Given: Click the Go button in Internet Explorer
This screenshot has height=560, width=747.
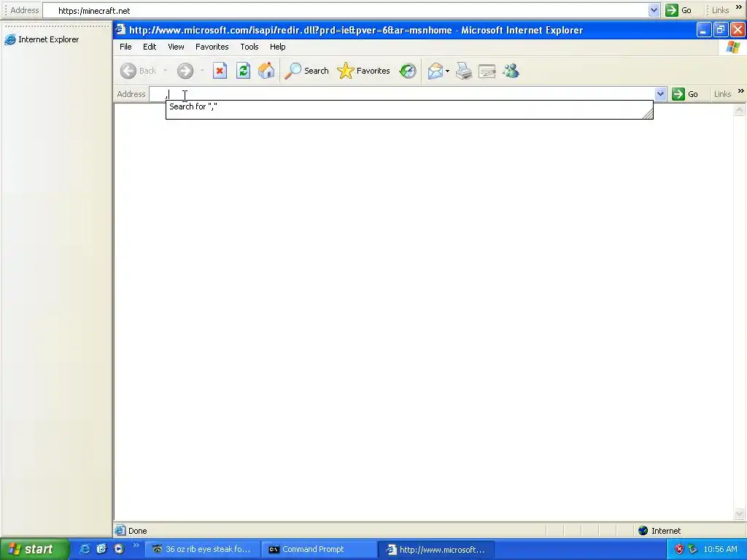Looking at the screenshot, I should tap(686, 94).
